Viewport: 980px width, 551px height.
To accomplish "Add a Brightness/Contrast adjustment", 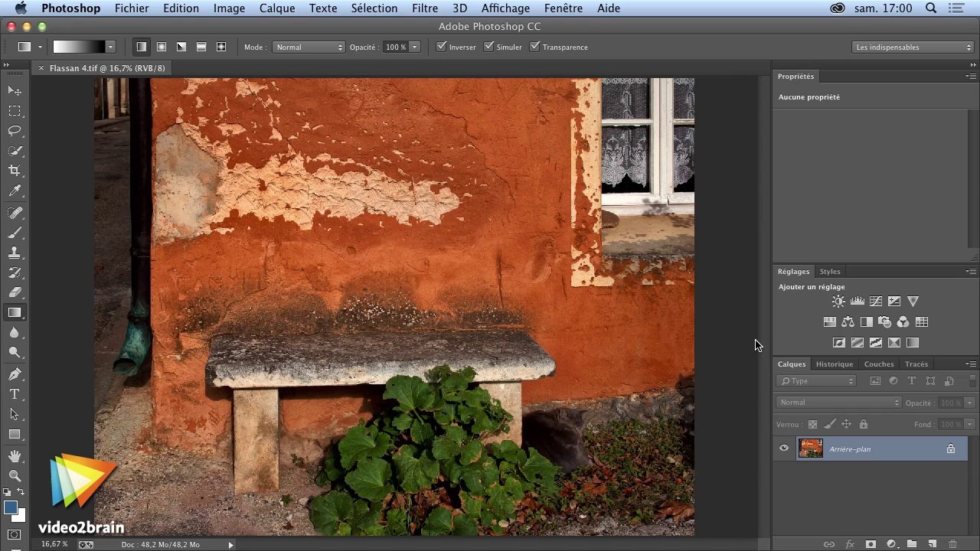I will tap(838, 302).
